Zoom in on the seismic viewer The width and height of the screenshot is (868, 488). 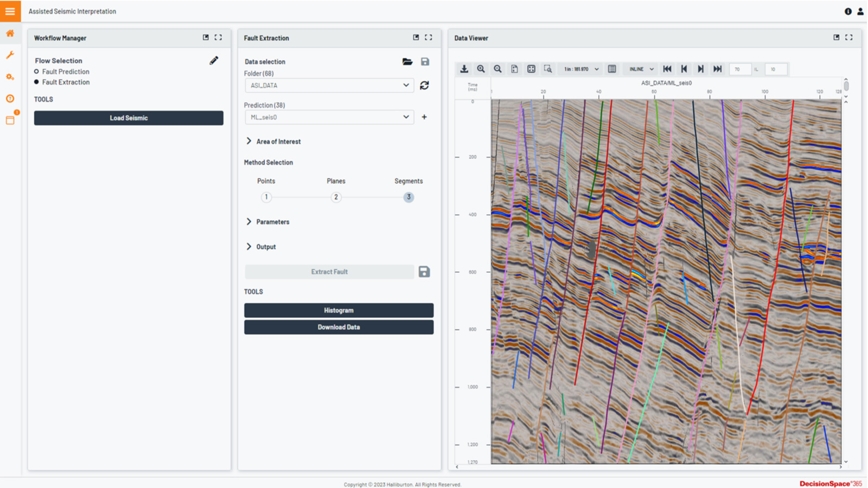[481, 69]
